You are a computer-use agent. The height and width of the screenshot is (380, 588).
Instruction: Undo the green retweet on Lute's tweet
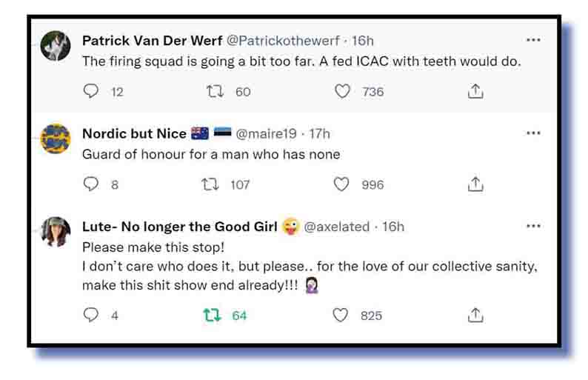[x=213, y=316]
